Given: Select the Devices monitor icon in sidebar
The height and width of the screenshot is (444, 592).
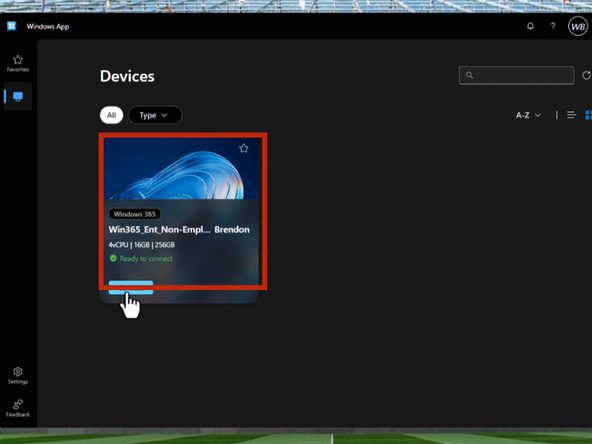Looking at the screenshot, I should pos(18,97).
